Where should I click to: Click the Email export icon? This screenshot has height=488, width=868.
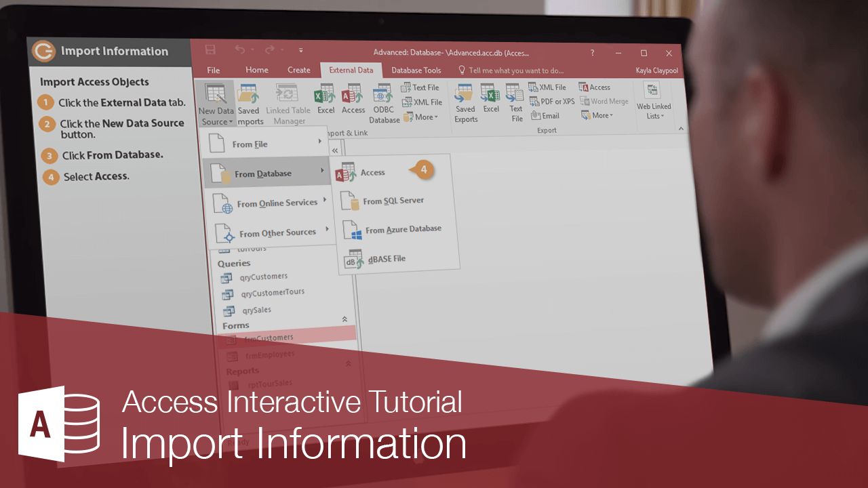click(545, 115)
